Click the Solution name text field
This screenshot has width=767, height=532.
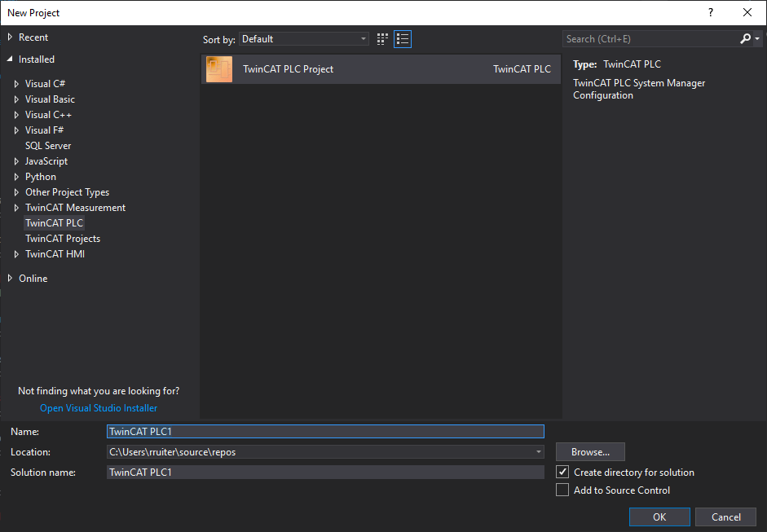324,473
